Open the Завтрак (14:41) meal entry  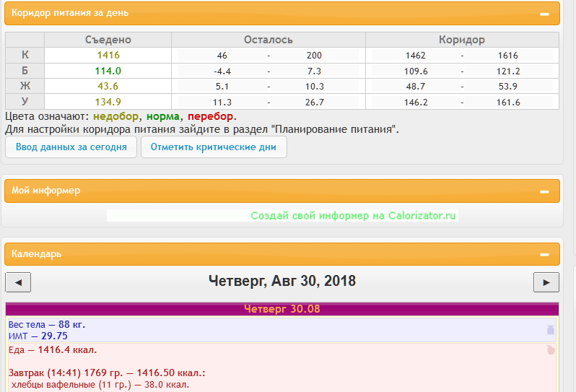click(107, 373)
